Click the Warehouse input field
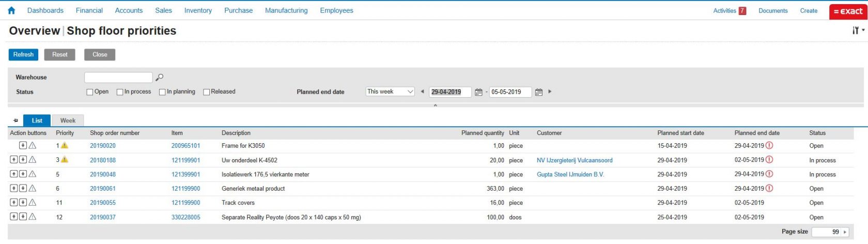868x244 pixels. point(118,77)
